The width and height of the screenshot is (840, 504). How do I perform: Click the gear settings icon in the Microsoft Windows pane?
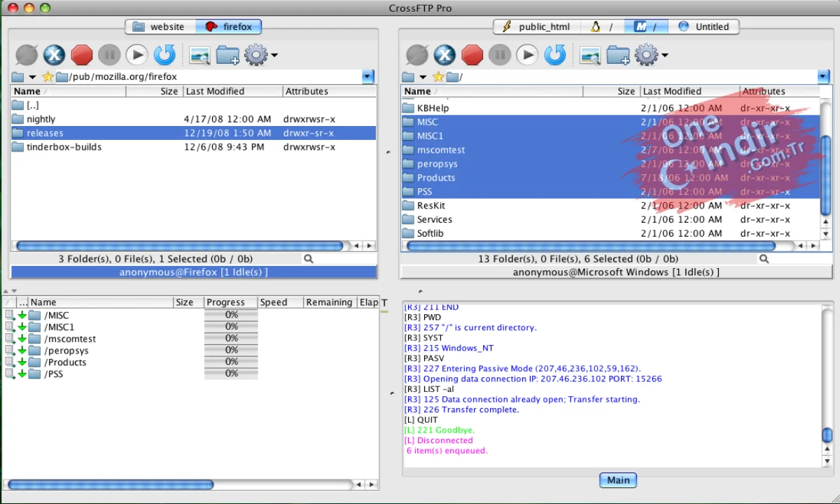click(x=646, y=55)
